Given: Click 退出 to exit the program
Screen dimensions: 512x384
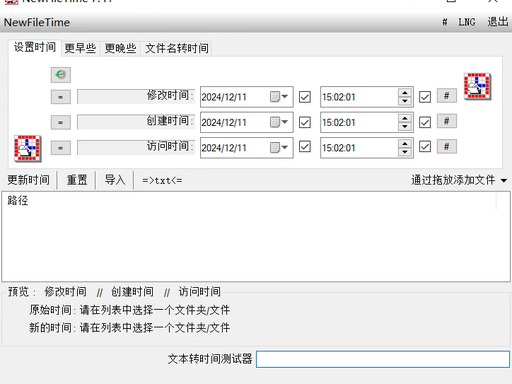Looking at the screenshot, I should click(x=498, y=22).
